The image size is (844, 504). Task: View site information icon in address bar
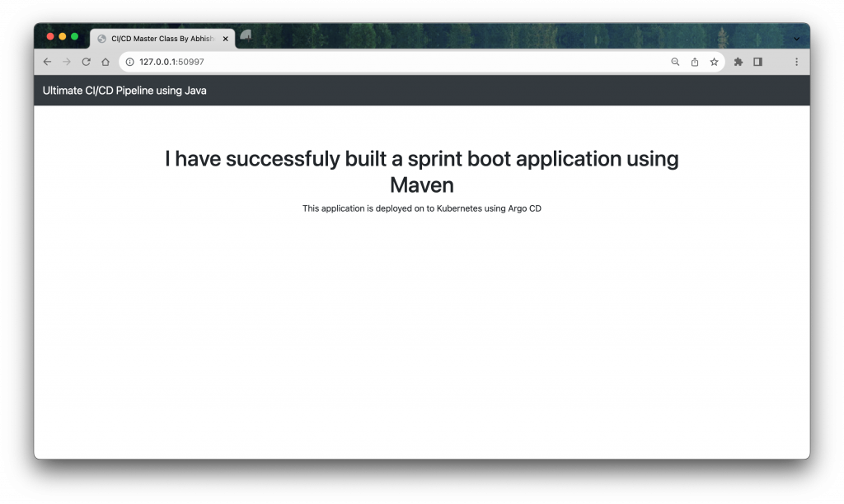coord(129,62)
